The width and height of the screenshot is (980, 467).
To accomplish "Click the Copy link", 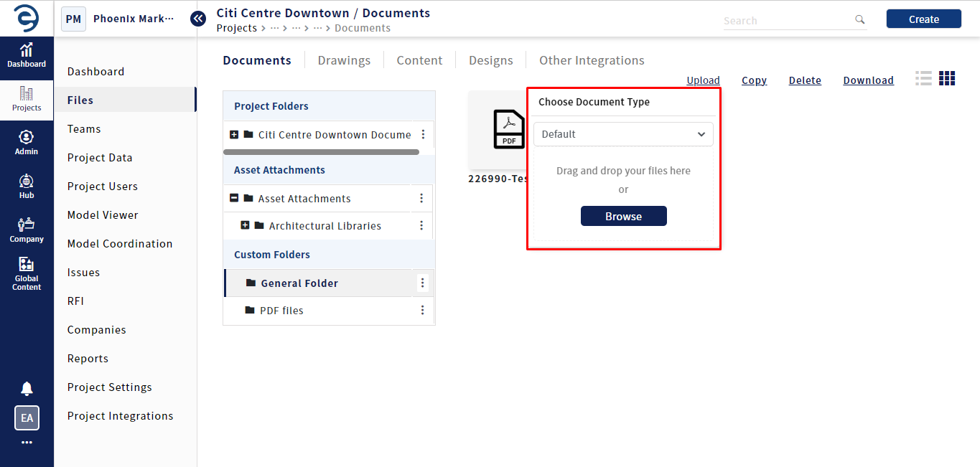I will pos(754,80).
